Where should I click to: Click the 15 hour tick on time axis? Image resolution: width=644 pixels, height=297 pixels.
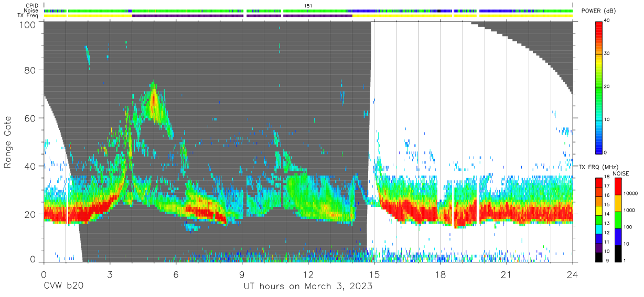[374, 275]
